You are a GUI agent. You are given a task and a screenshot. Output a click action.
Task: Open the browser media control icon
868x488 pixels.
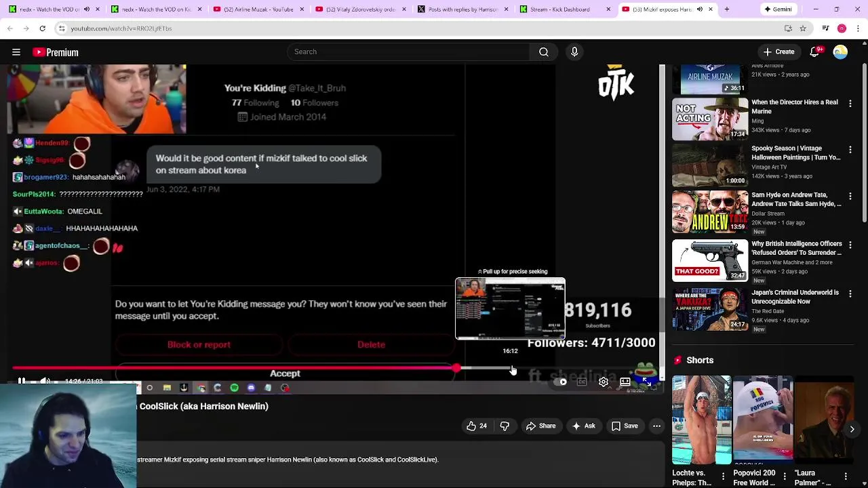[825, 28]
